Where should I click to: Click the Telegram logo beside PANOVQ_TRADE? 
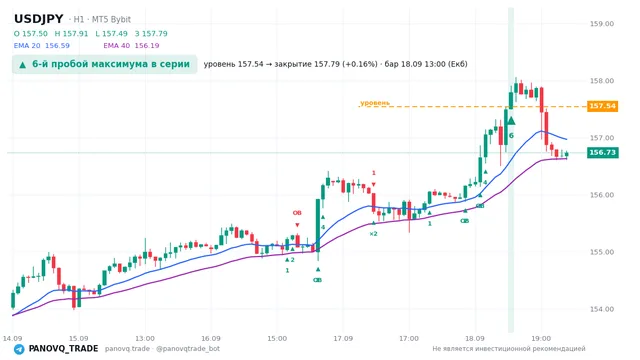tap(19, 349)
